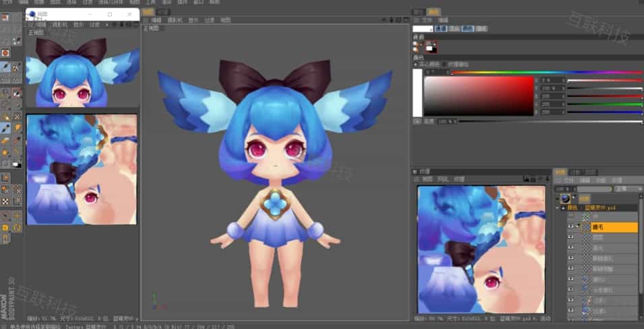The width and height of the screenshot is (644, 329).
Task: Select the red-outlined active tool icon in left toolbar
Action: pos(17,93)
